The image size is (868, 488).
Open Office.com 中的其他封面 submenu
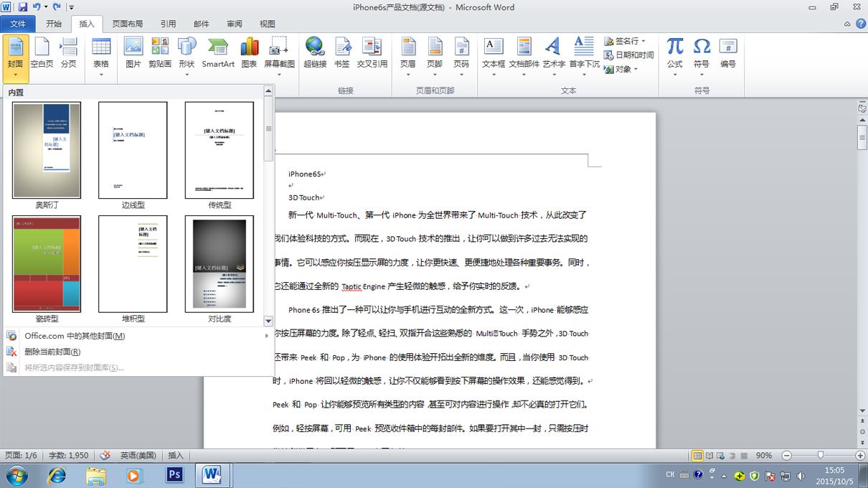[x=138, y=336]
